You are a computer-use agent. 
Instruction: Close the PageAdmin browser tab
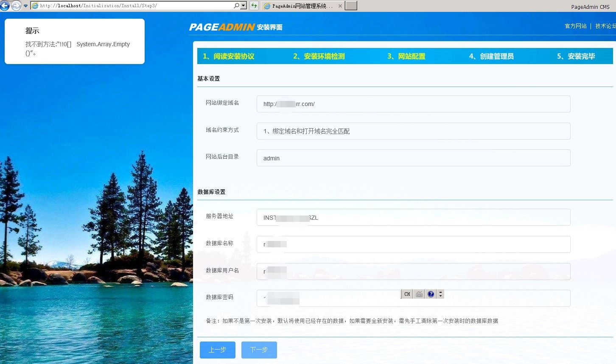click(x=340, y=6)
